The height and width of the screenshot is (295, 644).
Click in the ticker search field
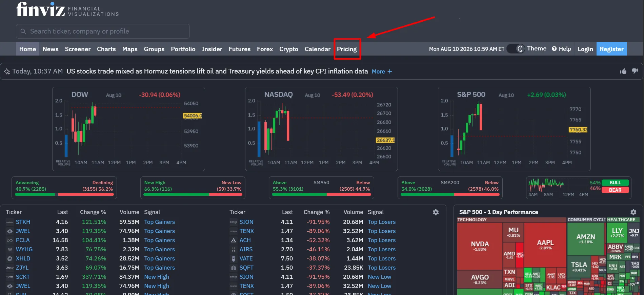coord(103,31)
